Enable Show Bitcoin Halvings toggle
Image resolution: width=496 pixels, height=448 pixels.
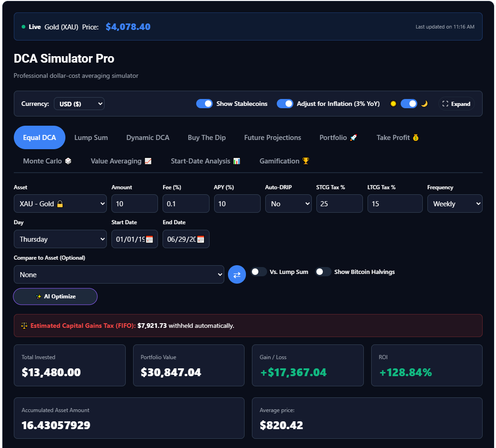(x=323, y=272)
